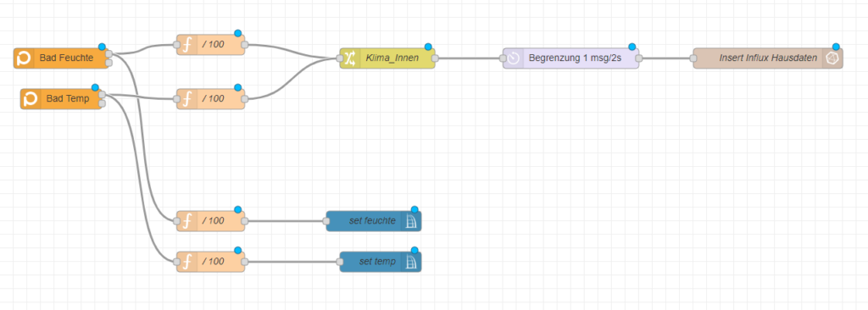Click function icon of /100 node feeding set feuchte
This screenshot has width=868, height=310.
click(187, 221)
